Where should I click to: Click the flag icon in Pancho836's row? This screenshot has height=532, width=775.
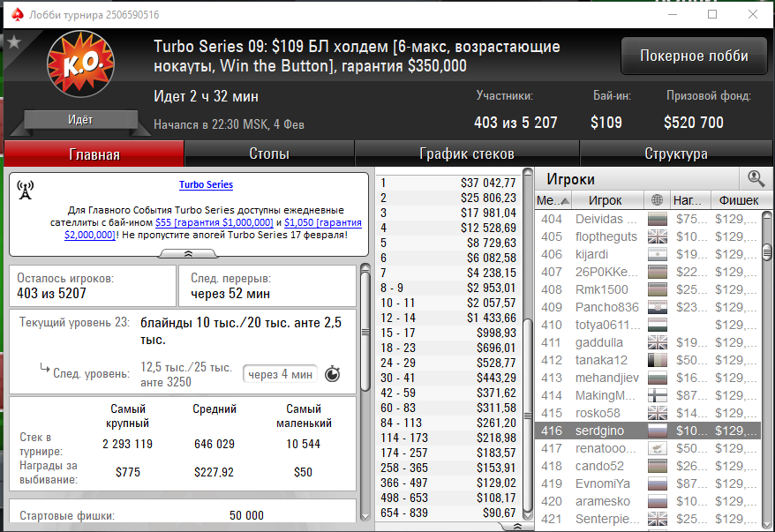click(658, 307)
